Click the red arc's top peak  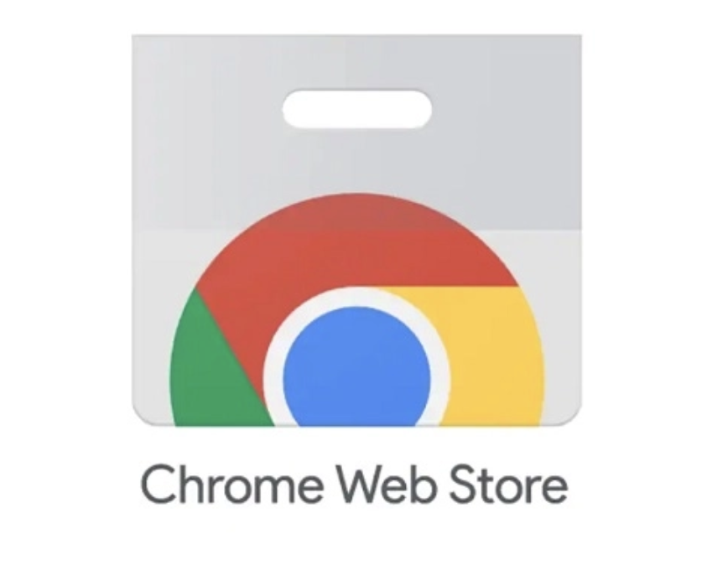coord(356,199)
